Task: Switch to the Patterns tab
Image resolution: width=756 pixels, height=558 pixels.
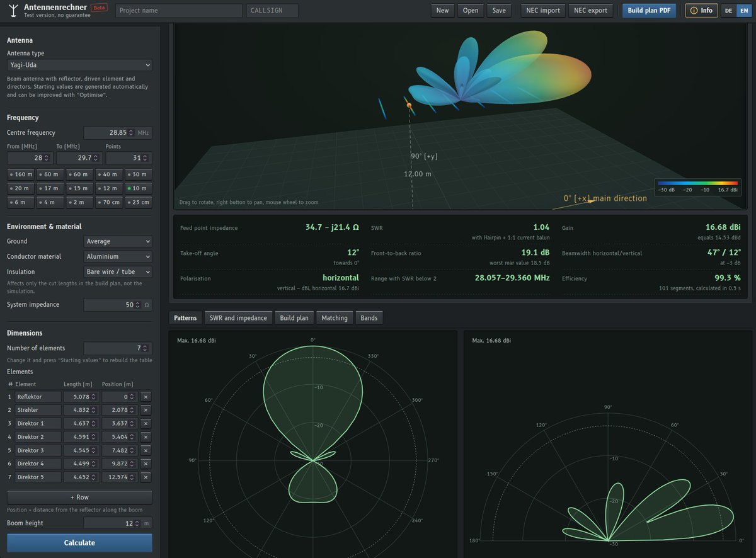Action: coord(185,318)
